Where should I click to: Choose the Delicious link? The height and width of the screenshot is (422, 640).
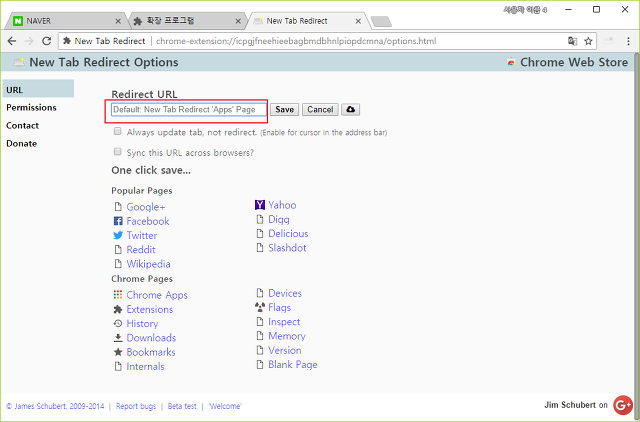pyautogui.click(x=288, y=234)
